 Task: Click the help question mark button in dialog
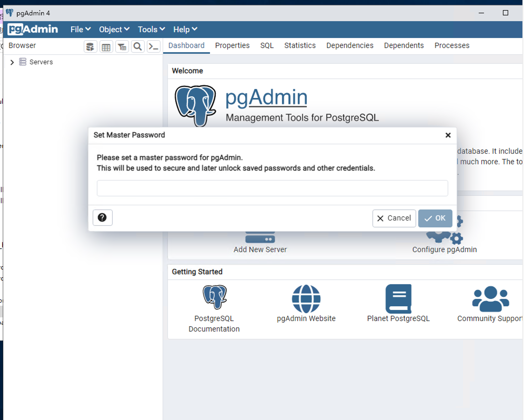coord(102,218)
